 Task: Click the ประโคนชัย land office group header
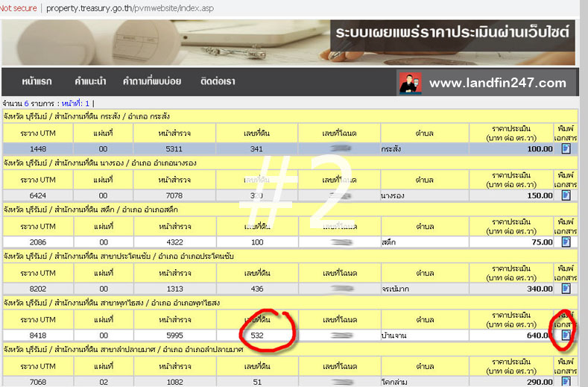coord(290,256)
